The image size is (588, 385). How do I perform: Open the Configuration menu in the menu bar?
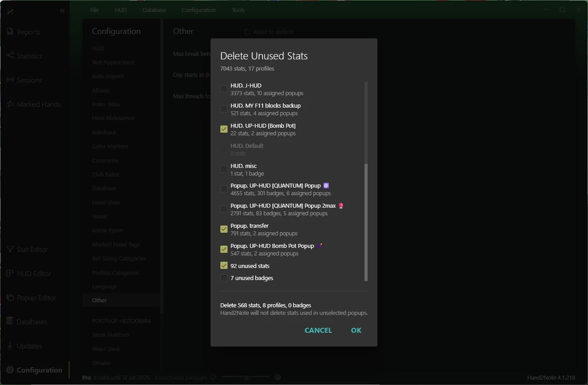point(199,10)
